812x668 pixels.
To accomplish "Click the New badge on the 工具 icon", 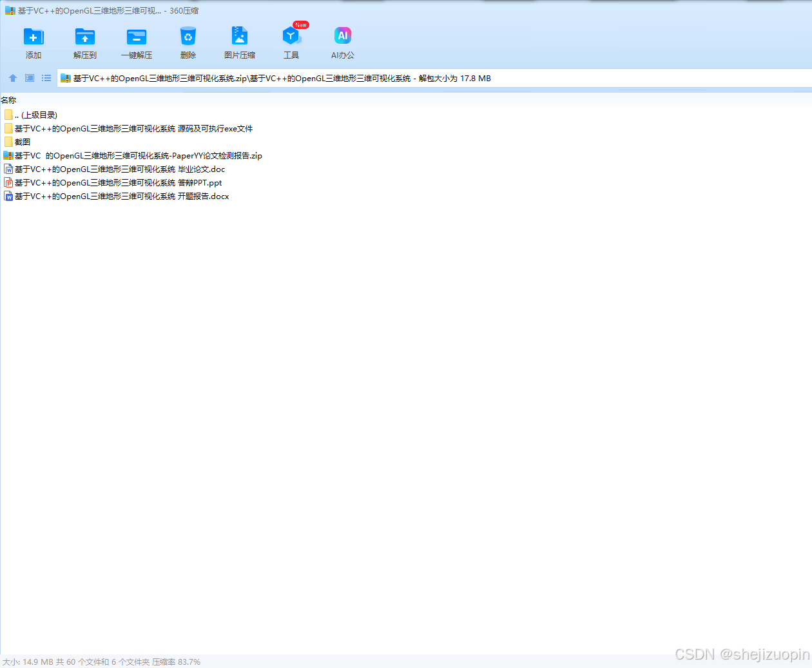I will click(x=300, y=24).
